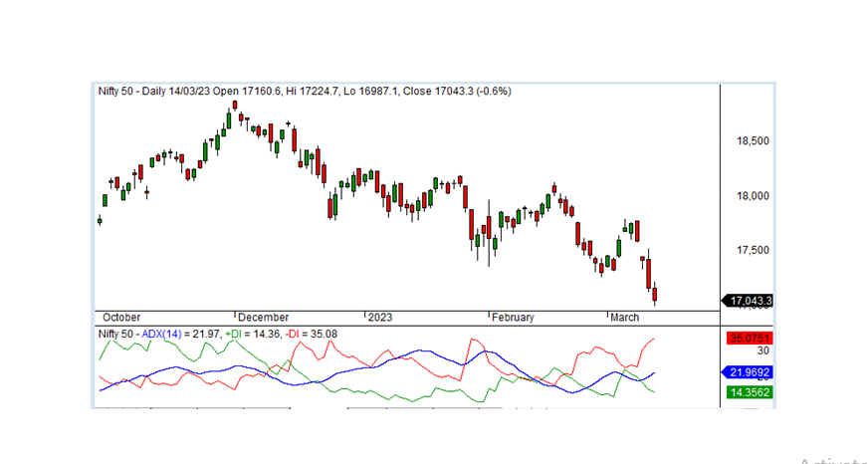The image size is (868, 464).
Task: Click the +DI = 14.36 label
Action: (x=254, y=334)
